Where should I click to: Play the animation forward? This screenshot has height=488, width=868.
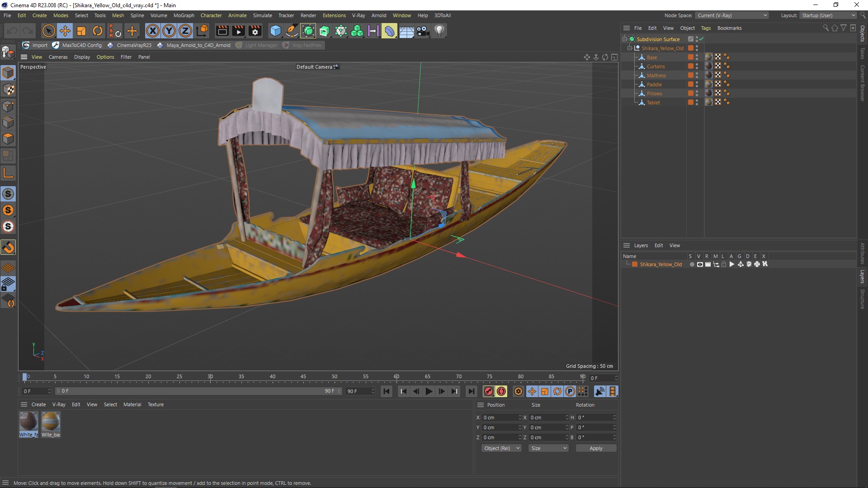(429, 391)
